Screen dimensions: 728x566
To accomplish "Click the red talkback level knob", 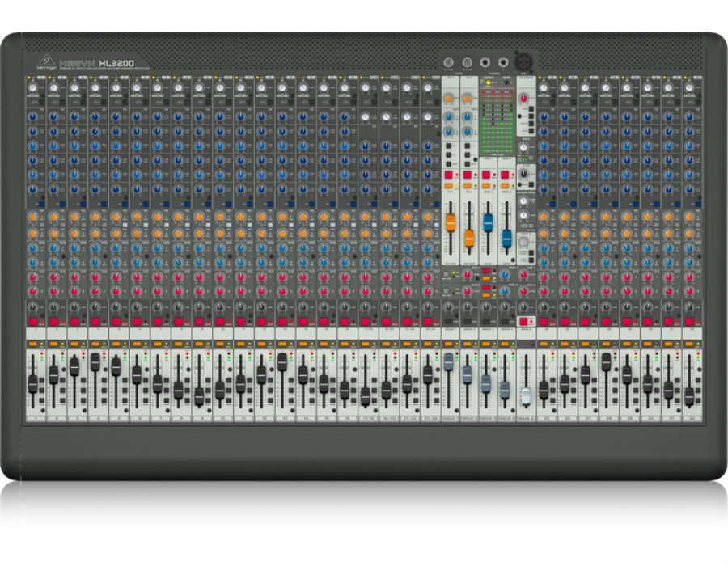I will [523, 98].
